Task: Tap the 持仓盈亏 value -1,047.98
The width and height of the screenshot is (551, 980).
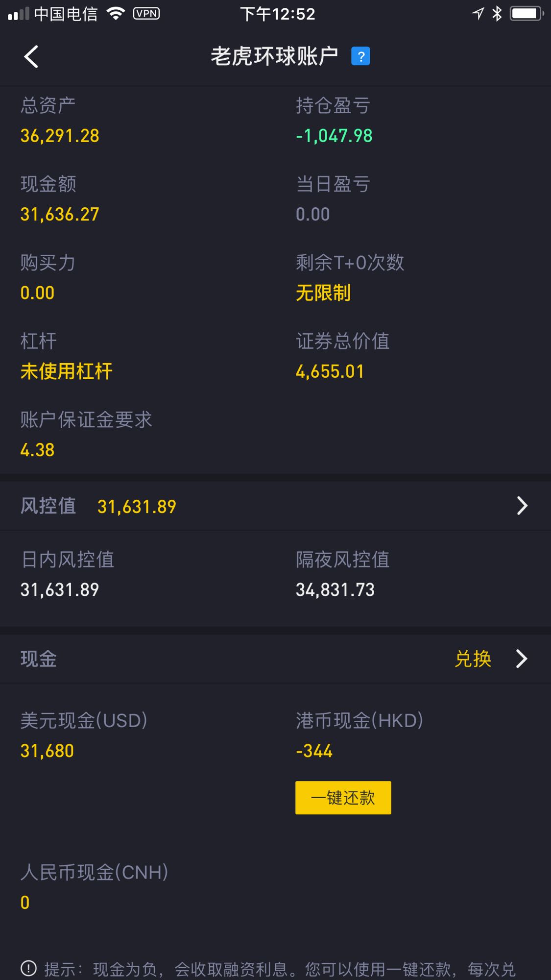Action: tap(334, 136)
